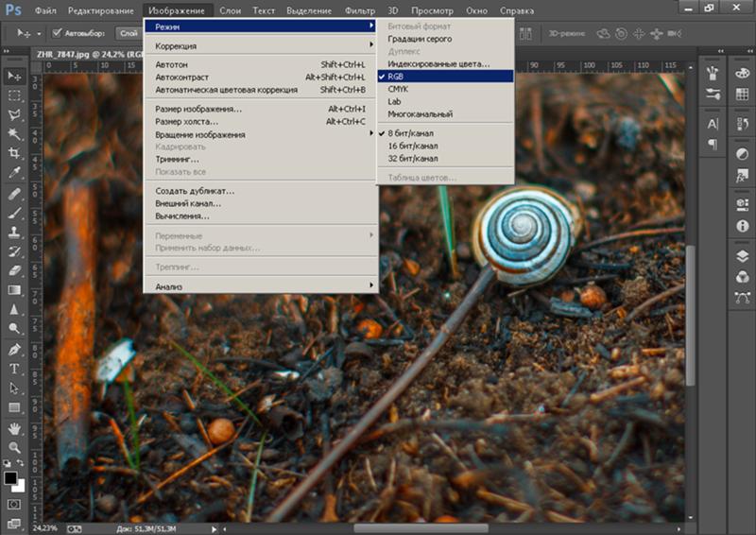Select the History Brush tool

[14, 251]
